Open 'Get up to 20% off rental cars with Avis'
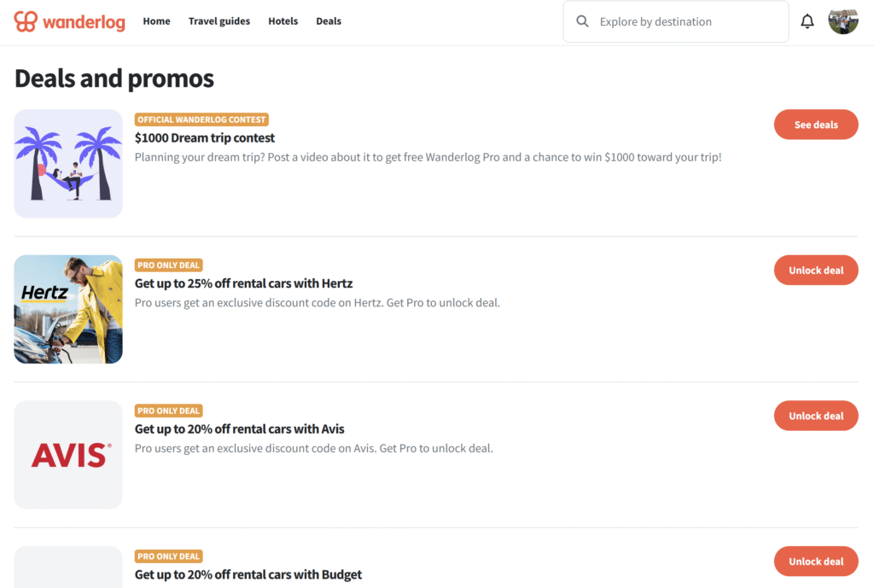The image size is (874, 588). pos(240,428)
